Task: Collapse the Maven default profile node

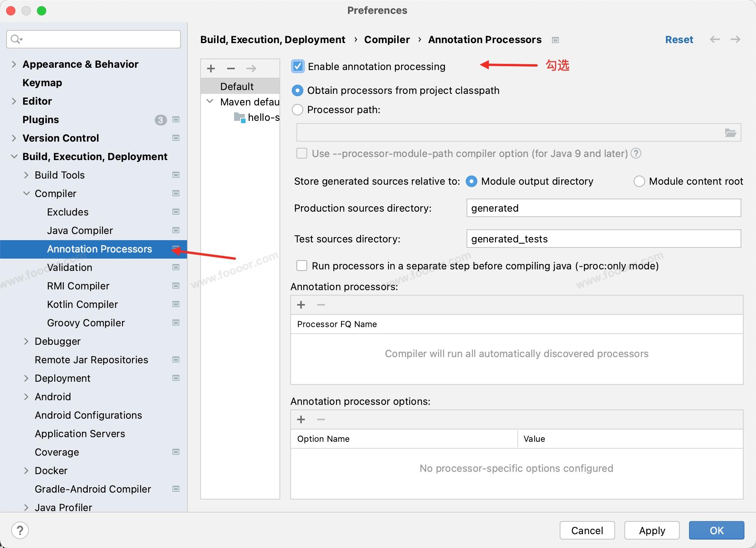Action: (210, 102)
